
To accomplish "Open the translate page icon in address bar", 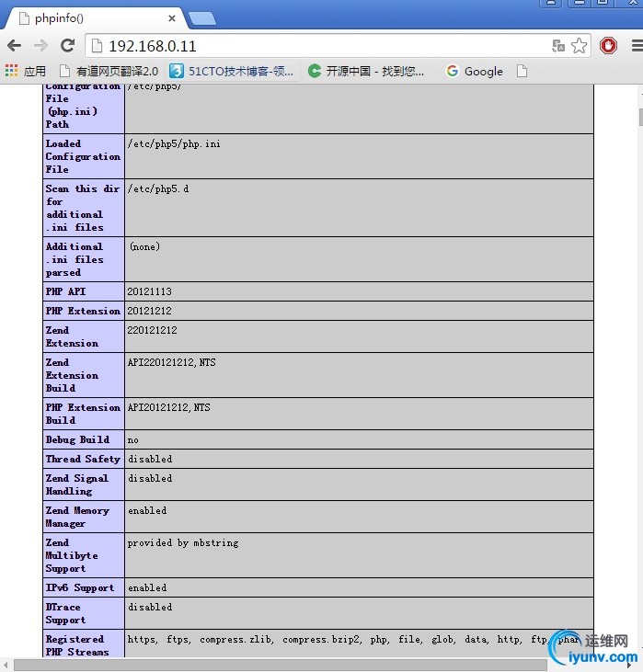I will [x=558, y=45].
